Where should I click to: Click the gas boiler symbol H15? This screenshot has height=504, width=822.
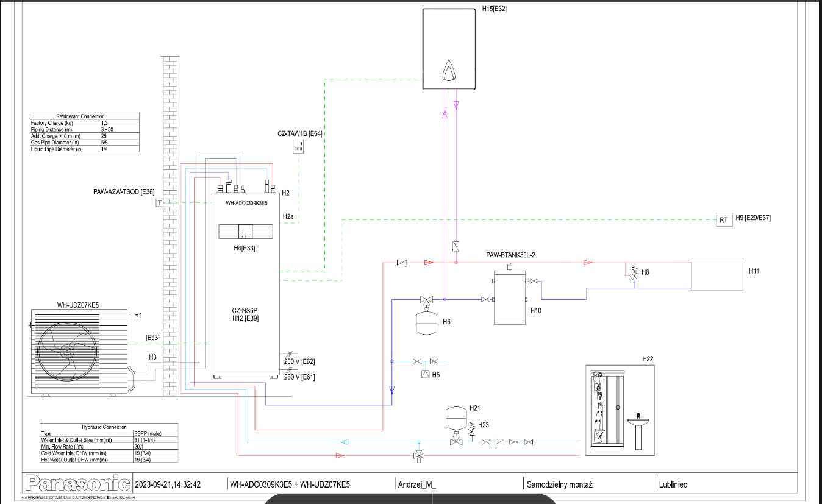pyautogui.click(x=448, y=49)
